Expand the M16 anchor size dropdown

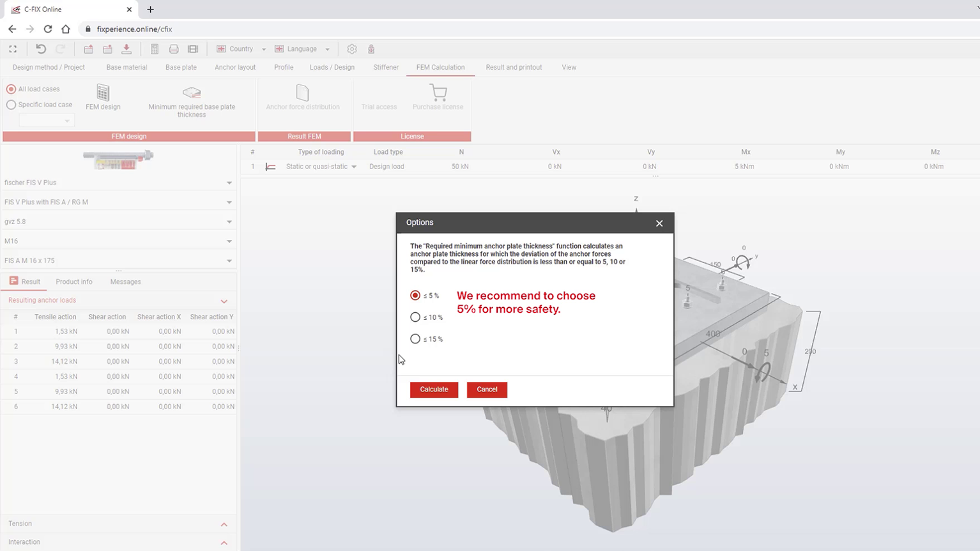pyautogui.click(x=119, y=241)
